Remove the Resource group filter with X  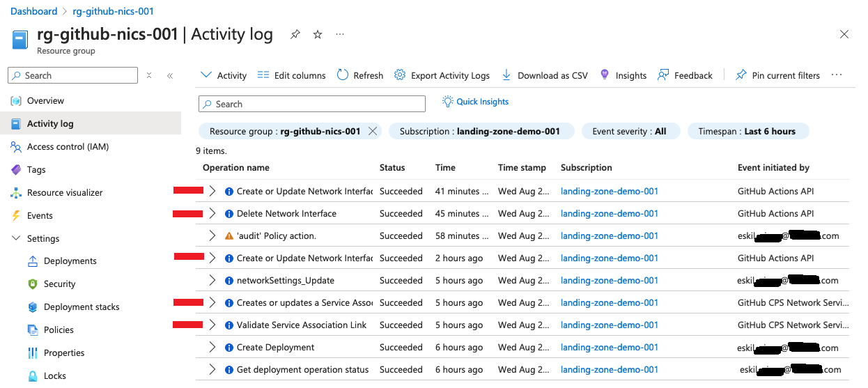tap(373, 131)
